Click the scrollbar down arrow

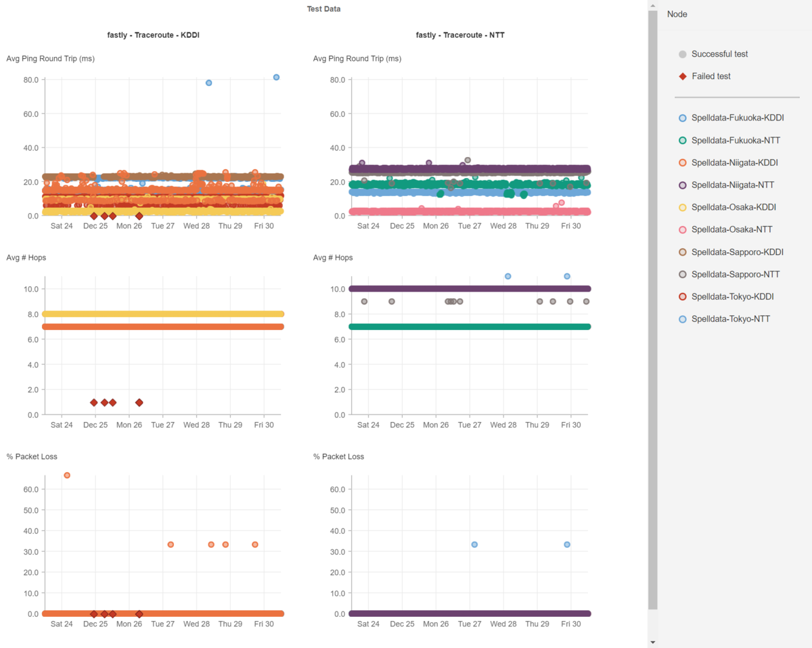tap(652, 642)
